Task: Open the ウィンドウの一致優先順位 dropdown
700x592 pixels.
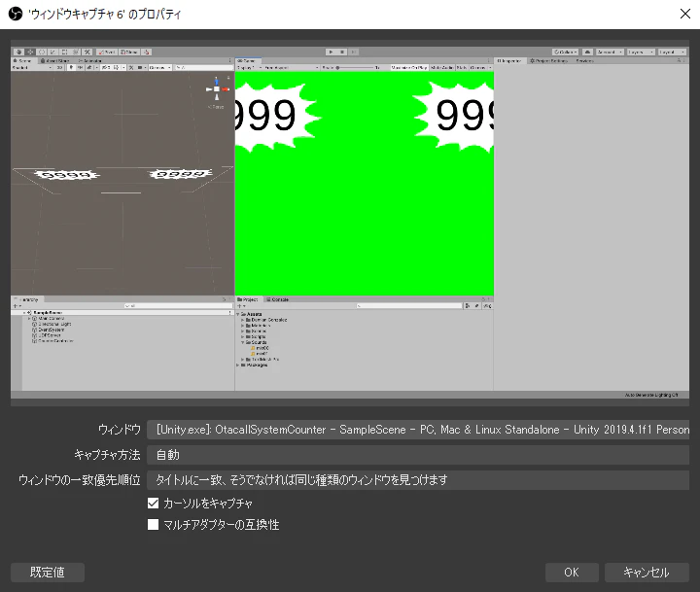Action: [418, 480]
